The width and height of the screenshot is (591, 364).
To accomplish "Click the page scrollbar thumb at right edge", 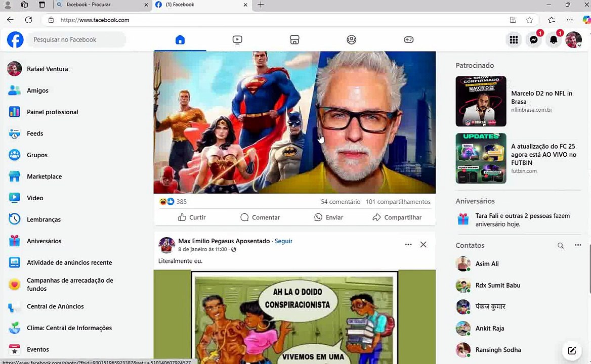I will [589, 268].
